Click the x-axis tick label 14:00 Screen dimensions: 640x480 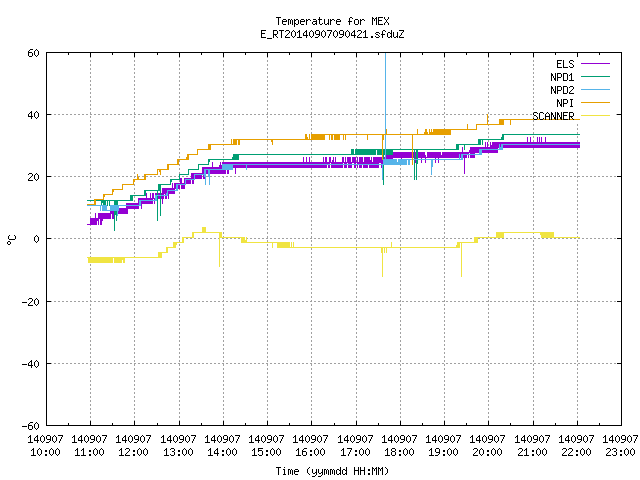[x=222, y=452]
